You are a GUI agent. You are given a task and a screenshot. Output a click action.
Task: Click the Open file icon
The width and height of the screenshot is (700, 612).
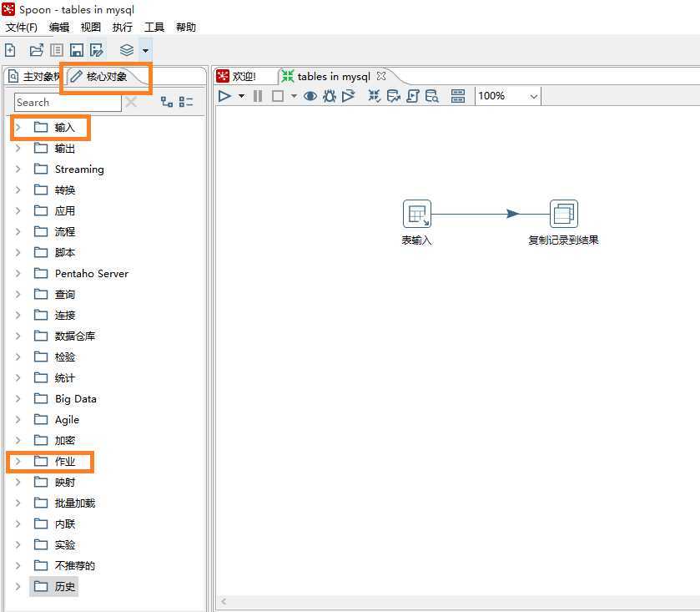36,50
